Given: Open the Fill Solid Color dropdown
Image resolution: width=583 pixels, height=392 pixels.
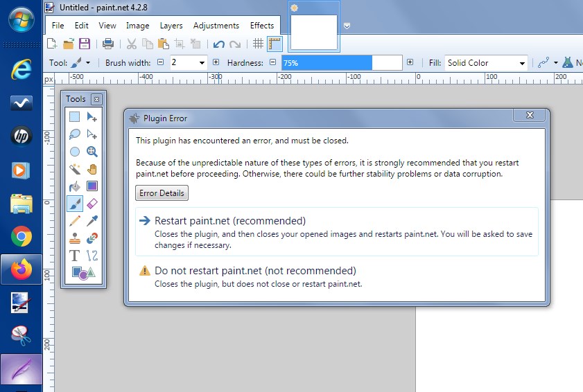Looking at the screenshot, I should (522, 63).
